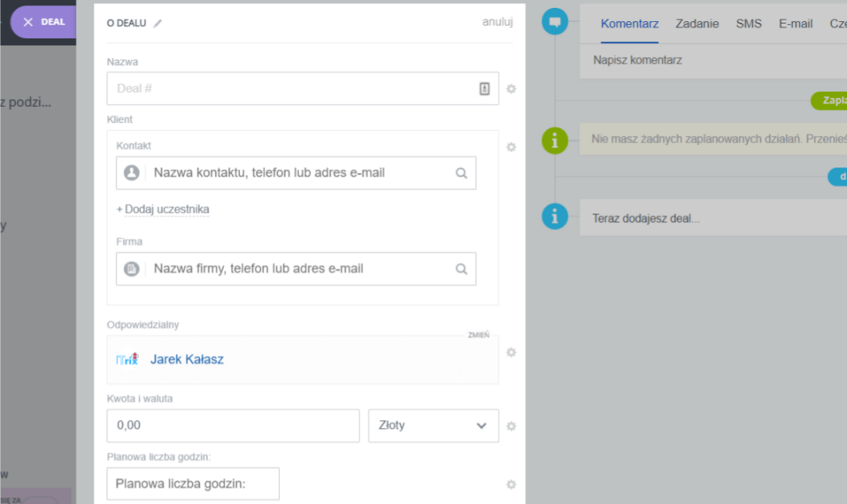Image resolution: width=847 pixels, height=504 pixels.
Task: Open the E-mail tab
Action: click(795, 24)
